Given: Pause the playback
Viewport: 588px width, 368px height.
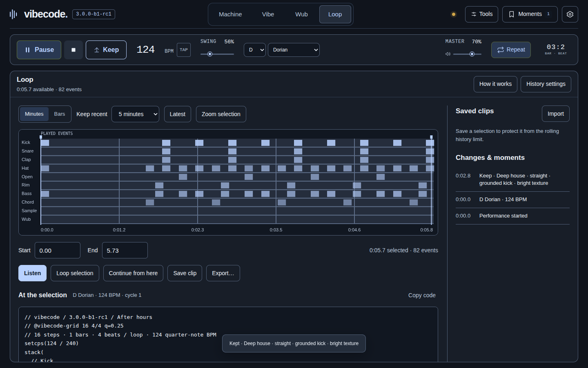Looking at the screenshot, I should point(39,50).
